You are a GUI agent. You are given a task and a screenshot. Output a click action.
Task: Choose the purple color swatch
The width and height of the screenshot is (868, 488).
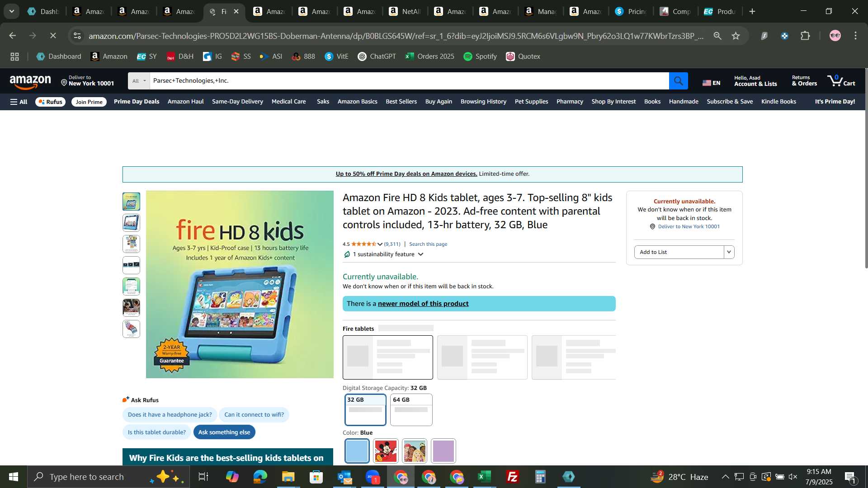pos(443,451)
